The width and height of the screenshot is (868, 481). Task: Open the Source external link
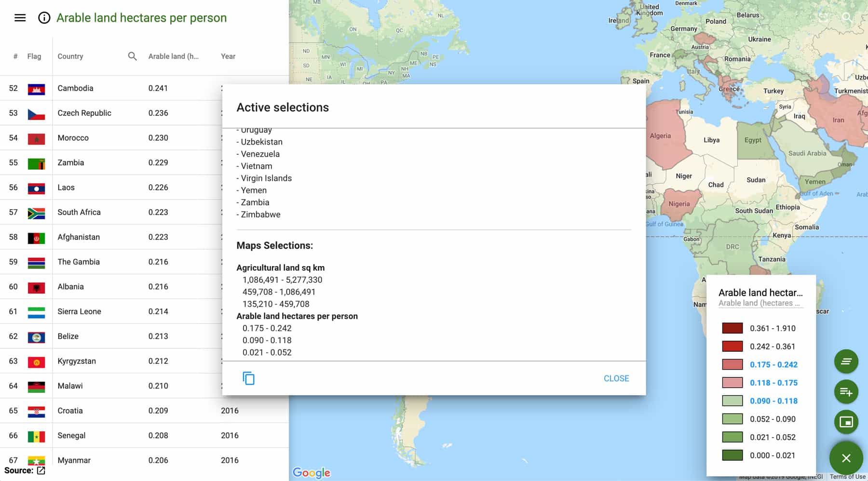click(41, 470)
